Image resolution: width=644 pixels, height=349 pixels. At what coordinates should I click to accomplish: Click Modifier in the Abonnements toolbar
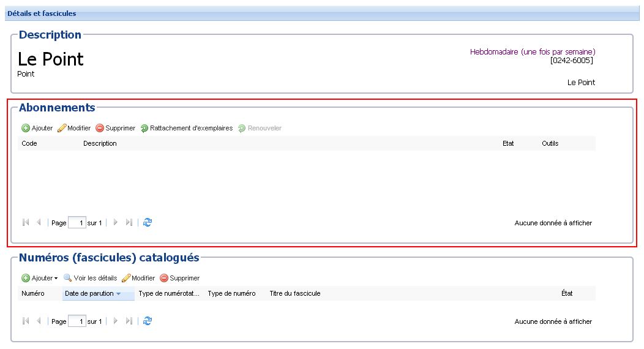click(x=74, y=128)
